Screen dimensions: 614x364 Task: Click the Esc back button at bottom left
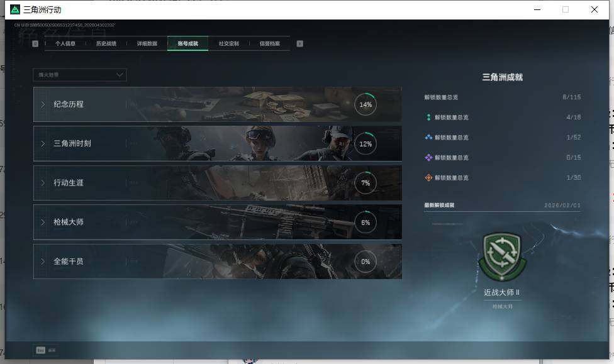click(46, 350)
